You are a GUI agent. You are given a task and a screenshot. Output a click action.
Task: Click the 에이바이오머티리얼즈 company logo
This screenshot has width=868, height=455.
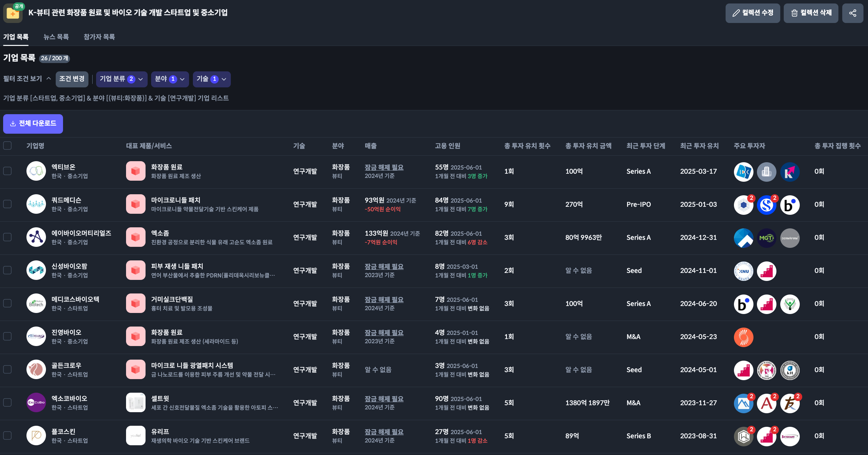(x=36, y=237)
